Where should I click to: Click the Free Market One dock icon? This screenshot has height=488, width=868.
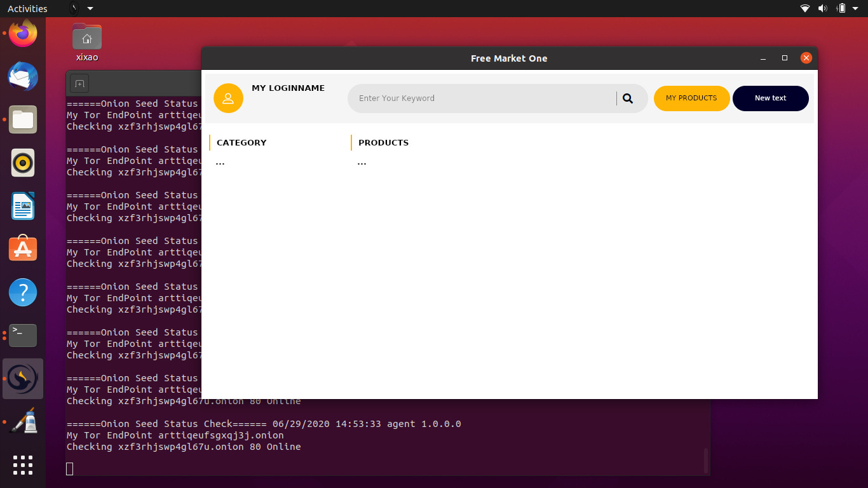[23, 379]
